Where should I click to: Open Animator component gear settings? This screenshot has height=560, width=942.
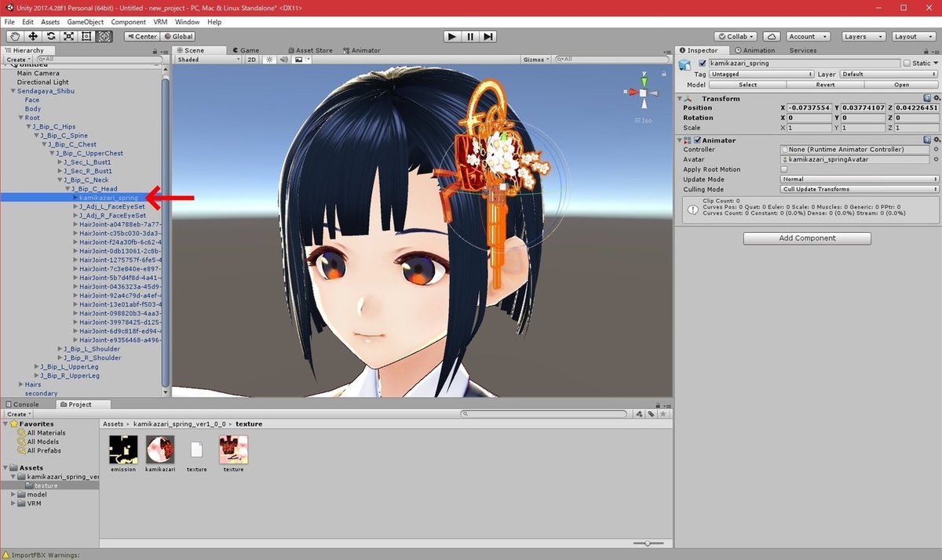(936, 140)
